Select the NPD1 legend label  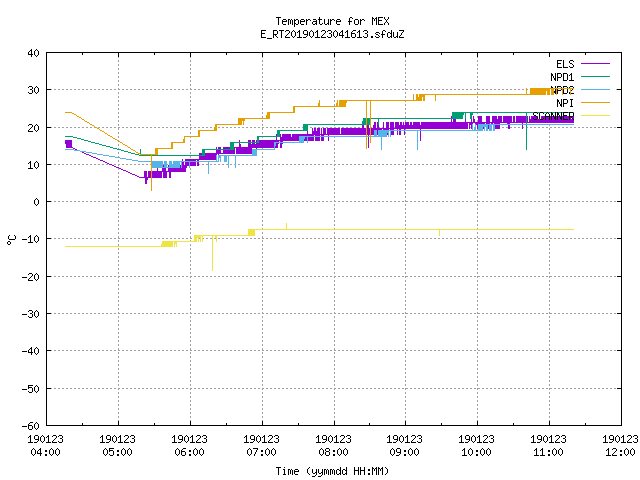point(562,77)
